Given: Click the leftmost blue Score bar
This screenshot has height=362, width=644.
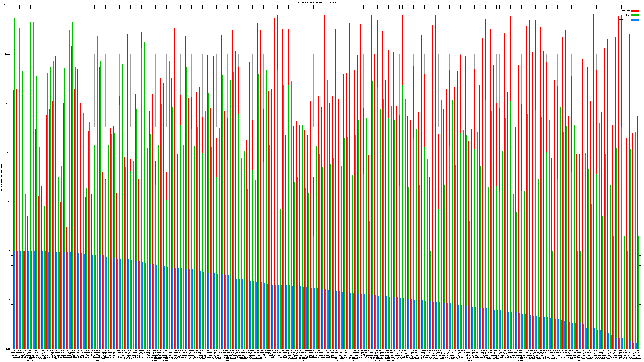Looking at the screenshot, I should coord(15,300).
